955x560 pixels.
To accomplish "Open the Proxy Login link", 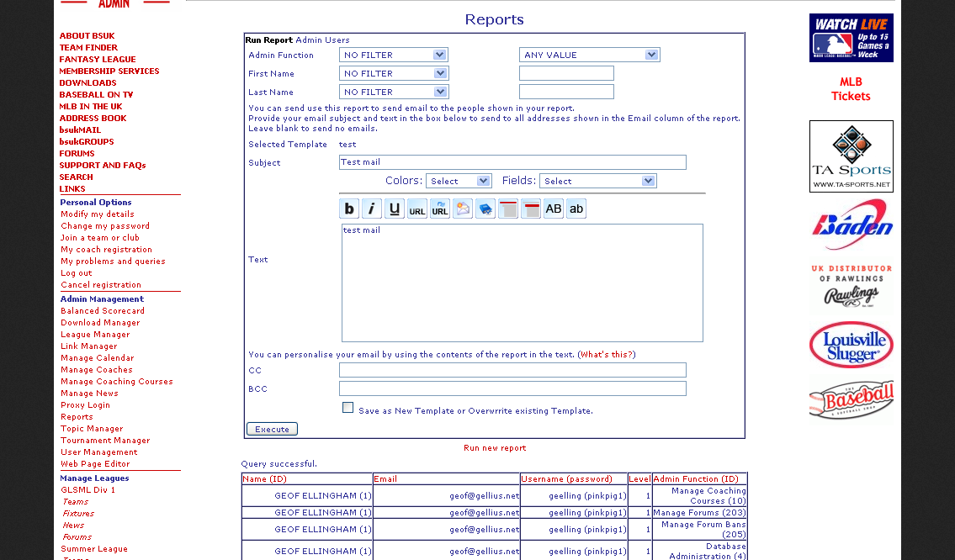I will [85, 404].
